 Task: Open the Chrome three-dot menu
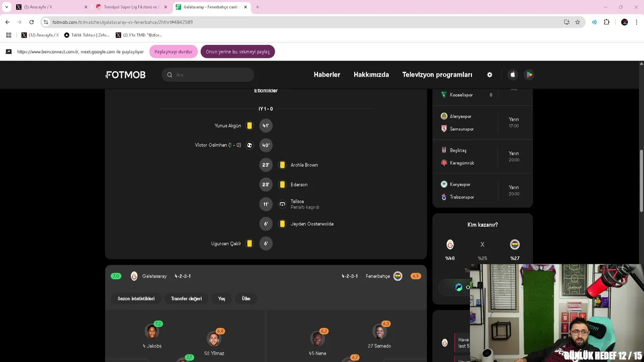(637, 22)
